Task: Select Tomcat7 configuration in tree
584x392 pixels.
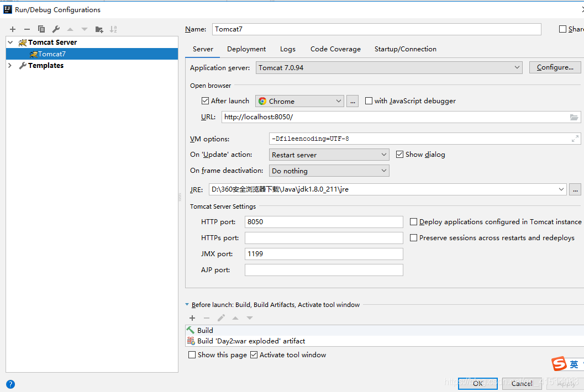Action: (x=92, y=54)
